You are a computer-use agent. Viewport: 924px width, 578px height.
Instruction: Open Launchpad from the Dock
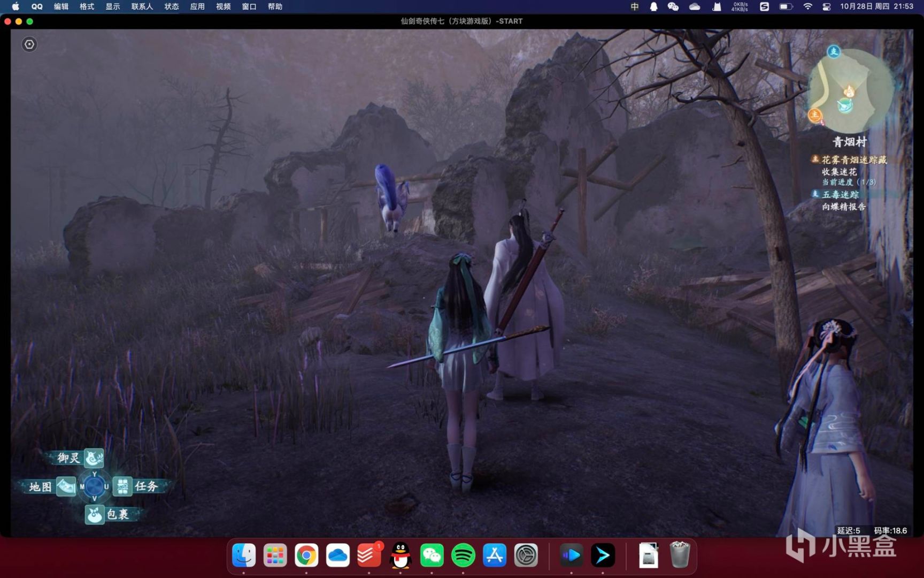coord(275,556)
